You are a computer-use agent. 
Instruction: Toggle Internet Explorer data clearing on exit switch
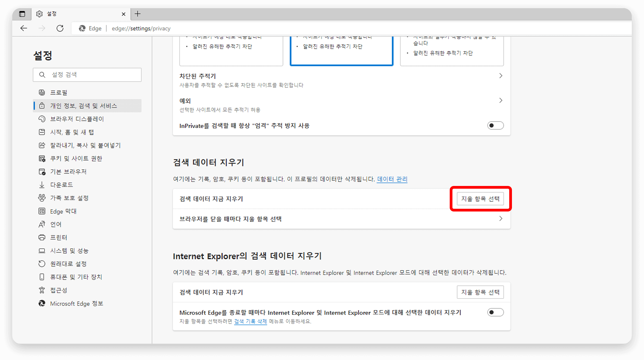pyautogui.click(x=495, y=312)
